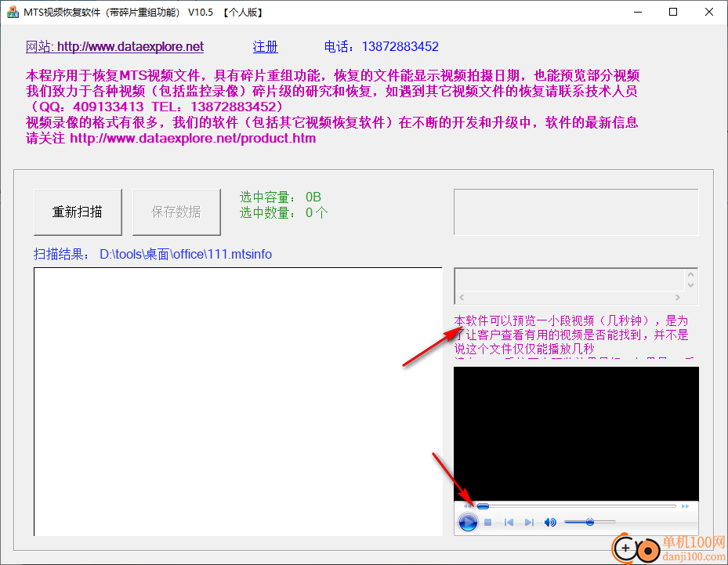Open the website link www.dataexplore.net
This screenshot has height=565, width=728.
tap(114, 46)
